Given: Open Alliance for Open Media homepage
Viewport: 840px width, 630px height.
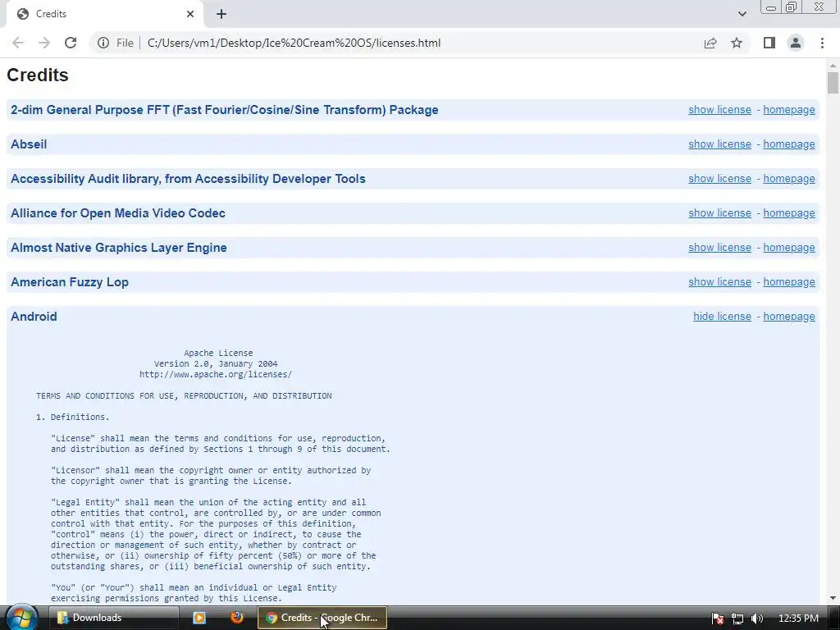Looking at the screenshot, I should [x=789, y=213].
